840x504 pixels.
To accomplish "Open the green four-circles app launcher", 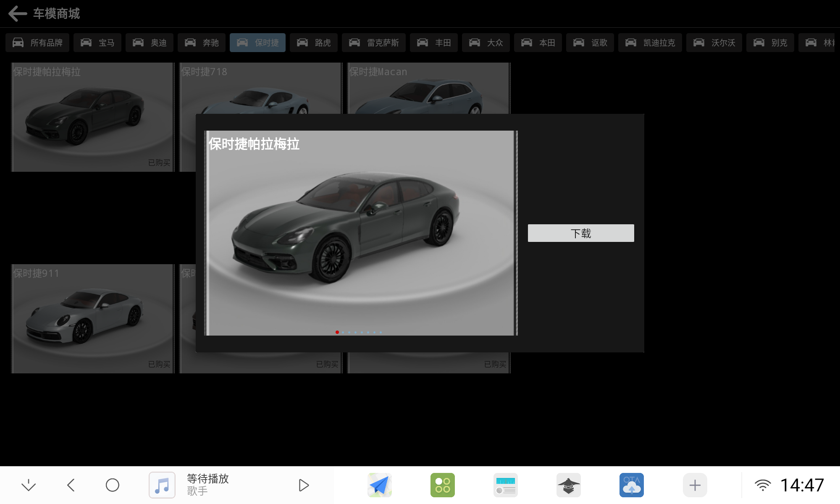I will tap(443, 485).
